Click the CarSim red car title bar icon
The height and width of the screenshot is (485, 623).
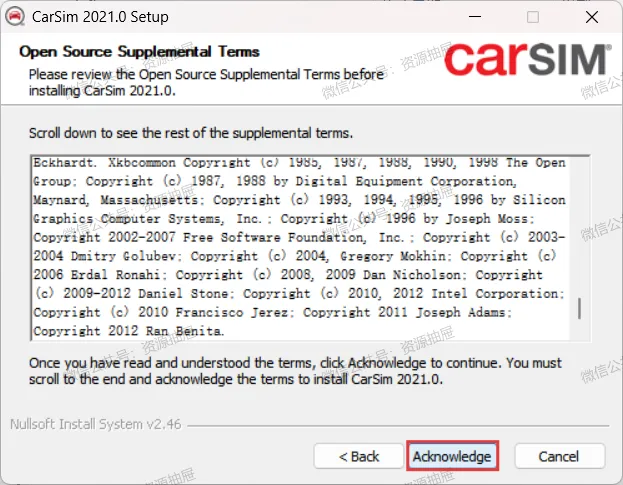pos(15,17)
